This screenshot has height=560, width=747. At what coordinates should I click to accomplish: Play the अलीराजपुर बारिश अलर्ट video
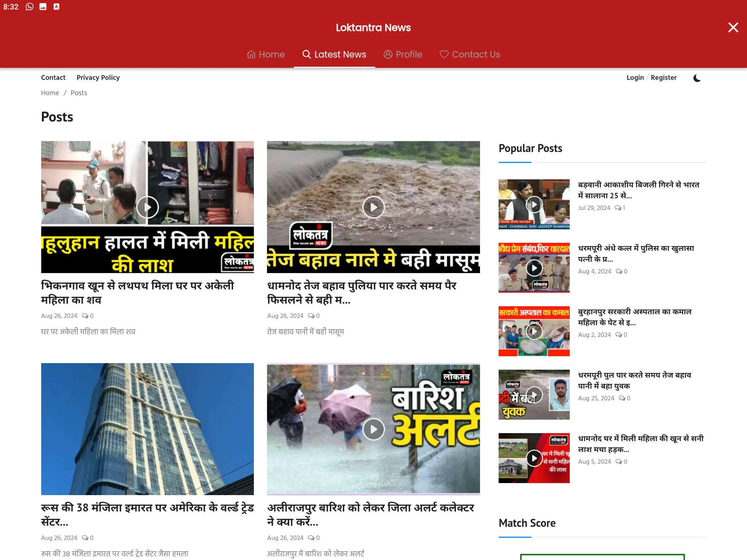pyautogui.click(x=373, y=429)
